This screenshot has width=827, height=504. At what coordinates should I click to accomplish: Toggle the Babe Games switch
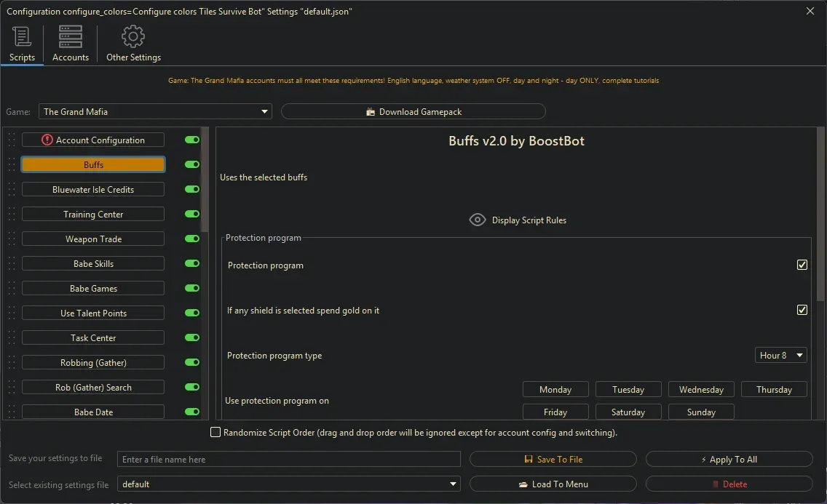pyautogui.click(x=192, y=288)
